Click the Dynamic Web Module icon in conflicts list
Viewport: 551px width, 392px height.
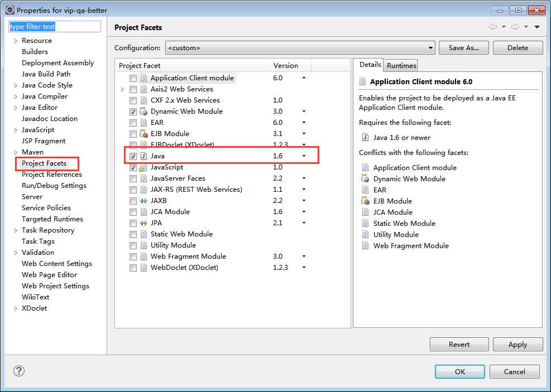365,178
